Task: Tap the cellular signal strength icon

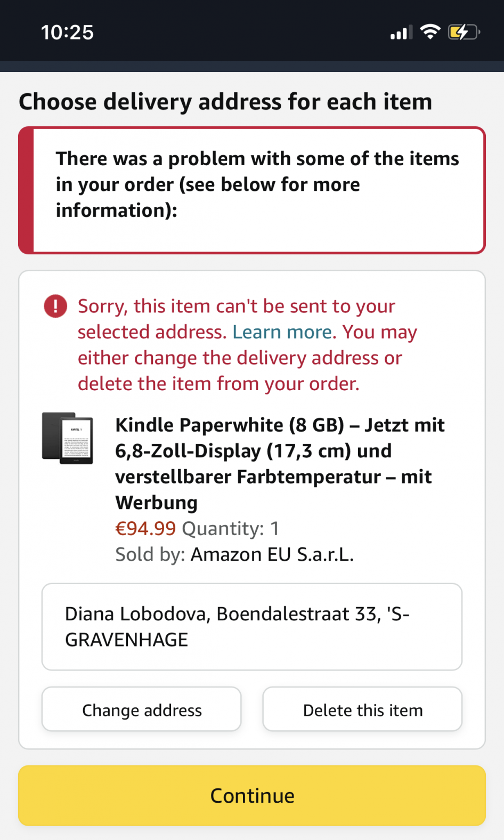Action: click(401, 33)
